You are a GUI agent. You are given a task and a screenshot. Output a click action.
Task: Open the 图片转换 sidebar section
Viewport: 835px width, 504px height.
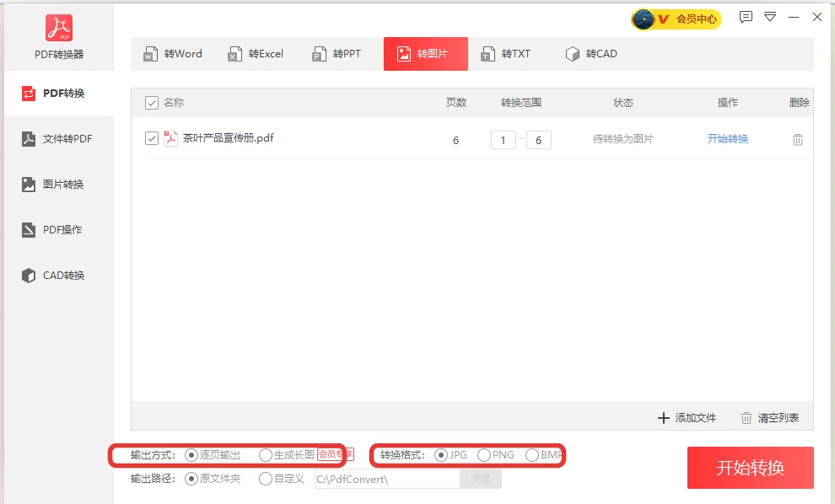[59, 184]
